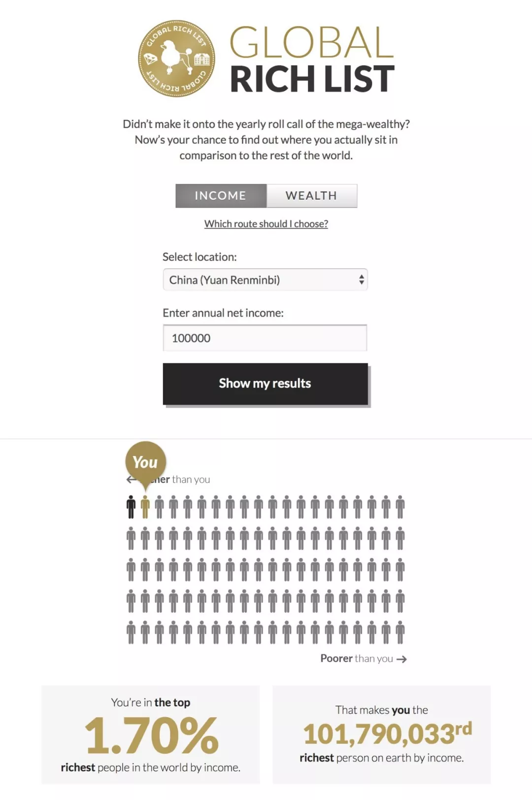
Task: Click the gold person figure labeled You
Action: click(x=145, y=507)
